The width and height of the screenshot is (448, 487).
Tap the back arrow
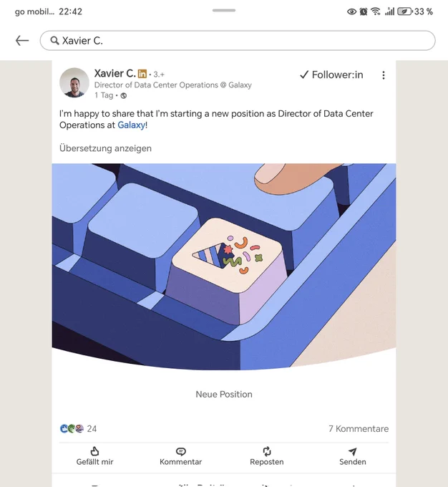22,41
